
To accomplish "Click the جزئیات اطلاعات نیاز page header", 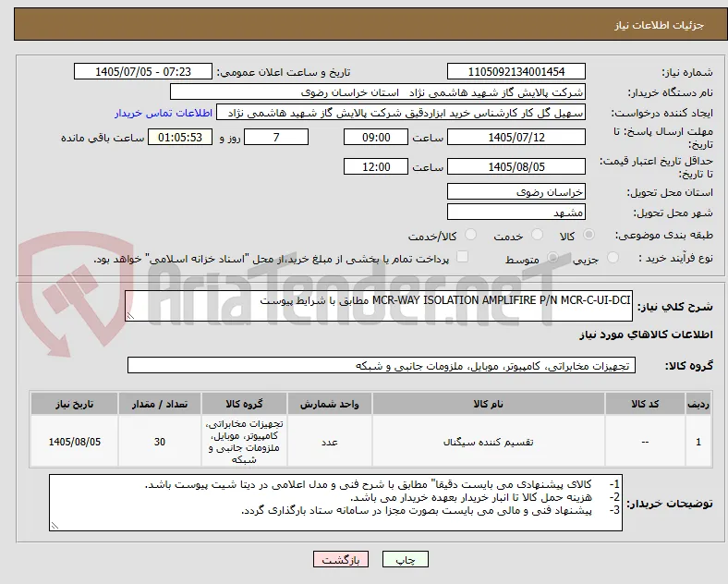I will pyautogui.click(x=660, y=25).
